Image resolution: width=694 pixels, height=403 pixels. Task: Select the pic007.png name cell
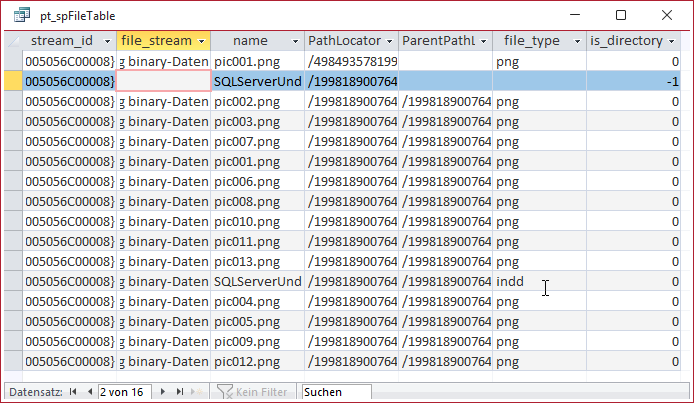coord(257,142)
